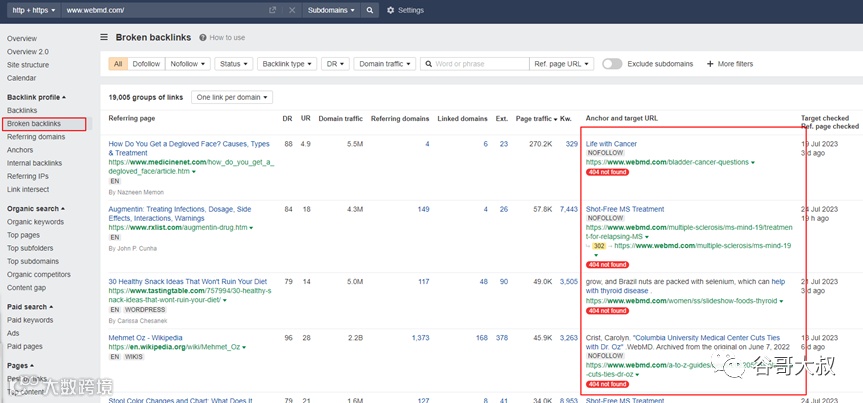The image size is (863, 403).
Task: Open URL in new tab icon
Action: tap(272, 10)
